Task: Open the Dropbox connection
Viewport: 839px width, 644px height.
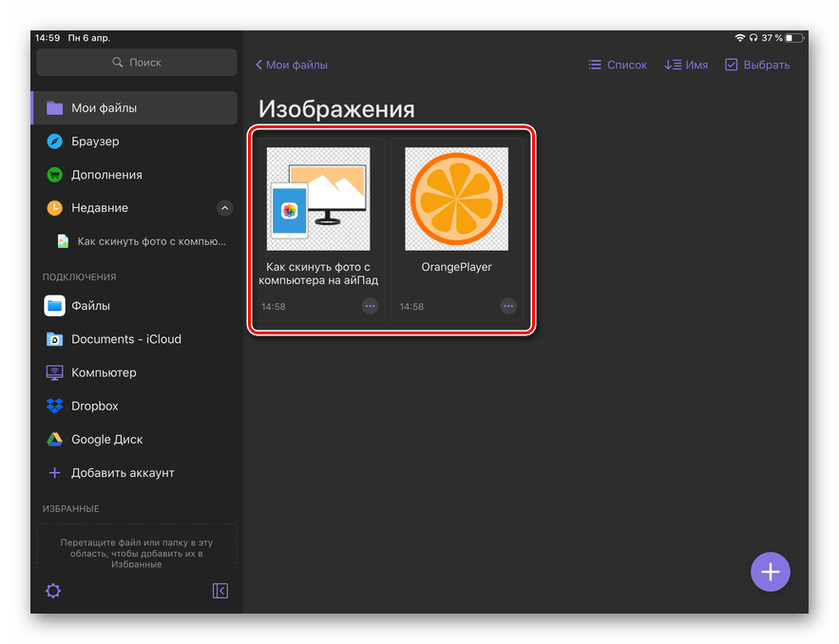Action: (94, 406)
